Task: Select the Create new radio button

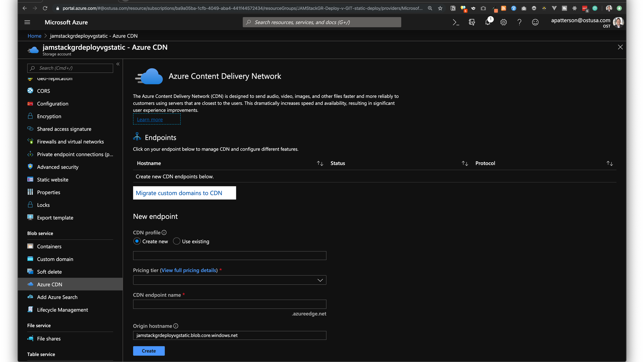Action: 137,241
